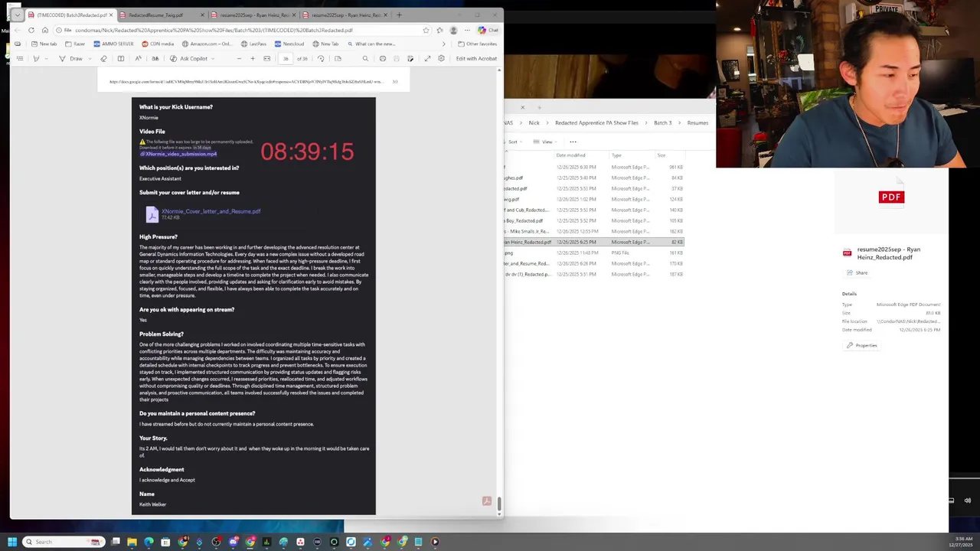
Task: Select the PDF Erase tool
Action: [104, 58]
